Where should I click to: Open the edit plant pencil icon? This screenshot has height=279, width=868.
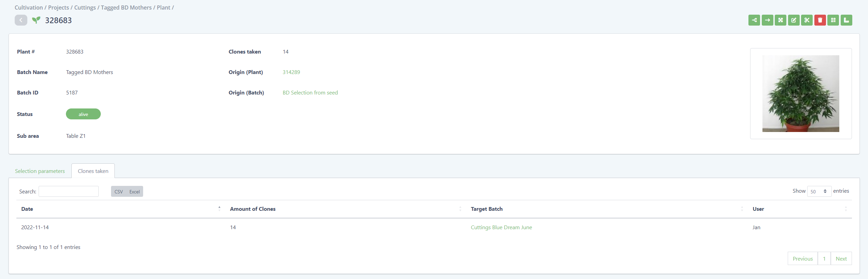[x=794, y=20]
